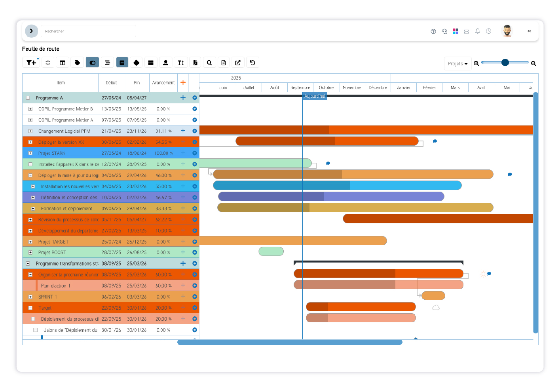The width and height of the screenshot is (560, 392).
Task: Open the filter tool with badge indicator
Action: tap(31, 62)
